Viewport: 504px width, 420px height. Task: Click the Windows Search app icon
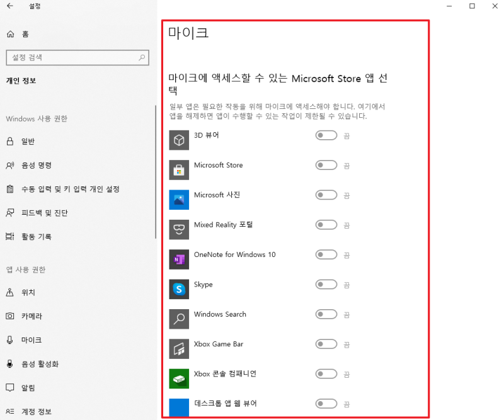click(x=179, y=319)
